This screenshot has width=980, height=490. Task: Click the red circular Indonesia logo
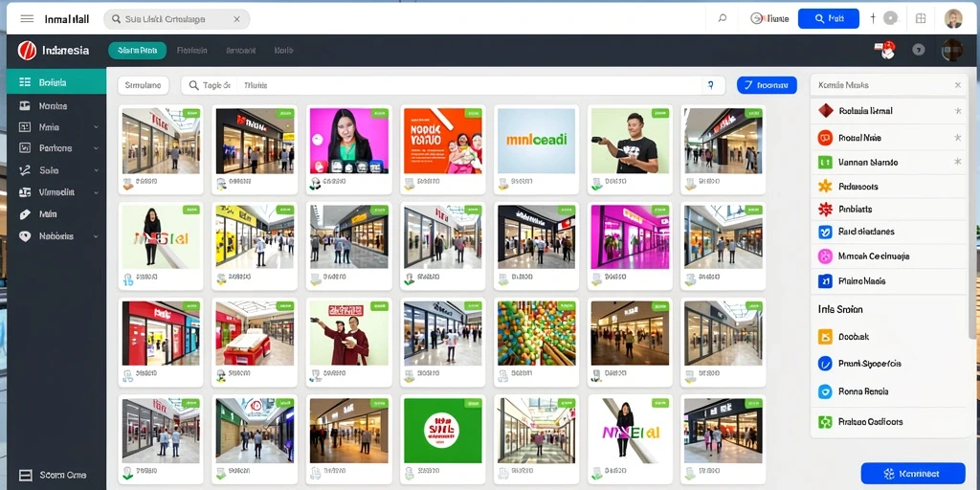pyautogui.click(x=27, y=50)
